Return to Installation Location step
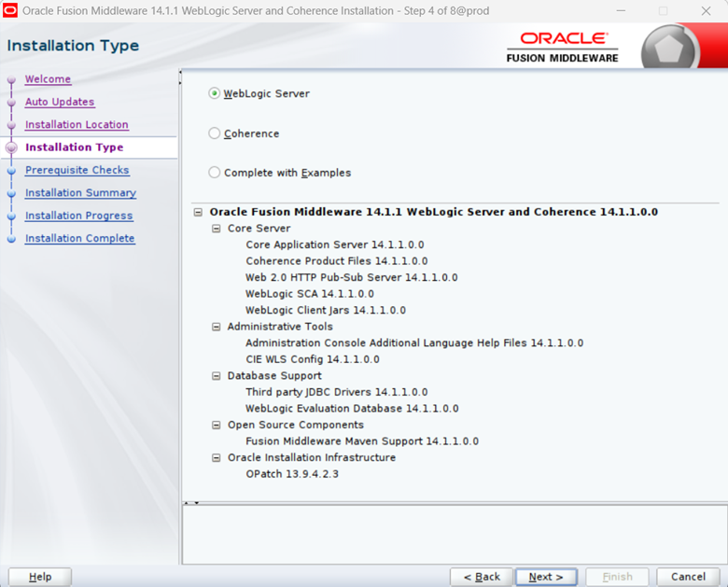The height and width of the screenshot is (587, 728). click(x=77, y=124)
